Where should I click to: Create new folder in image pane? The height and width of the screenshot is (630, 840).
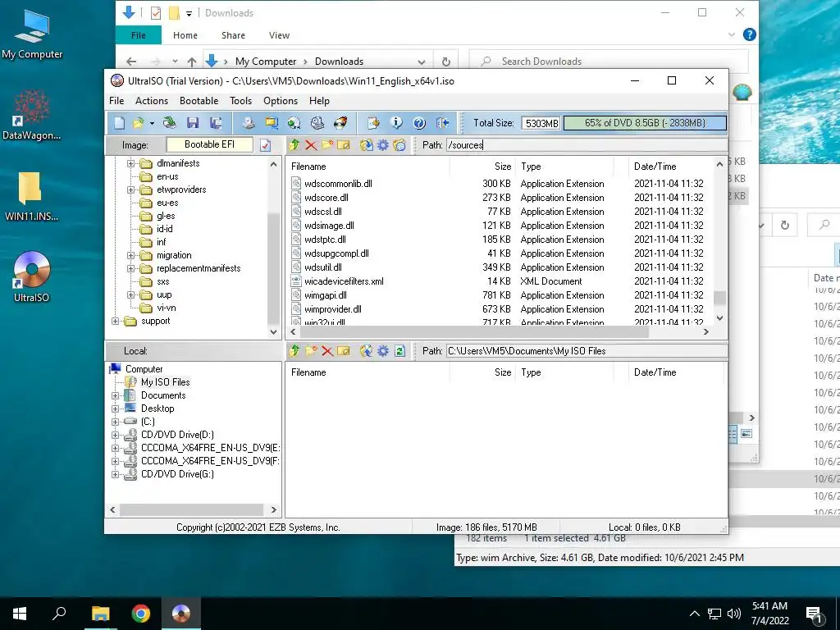click(x=327, y=144)
